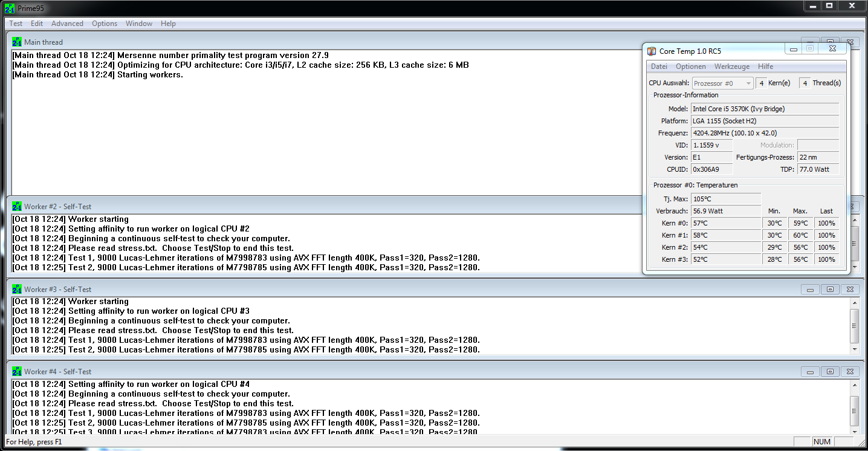
Task: Restore the Worker #3 Self-Test window
Action: (830, 290)
